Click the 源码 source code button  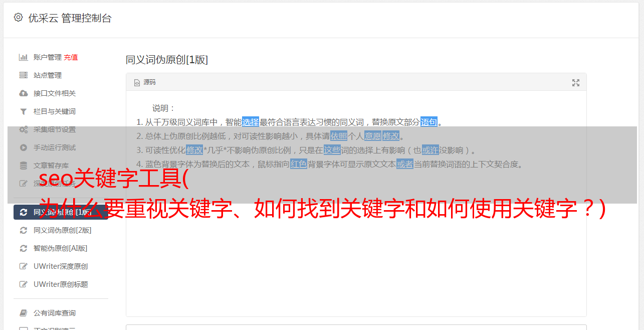click(x=145, y=82)
